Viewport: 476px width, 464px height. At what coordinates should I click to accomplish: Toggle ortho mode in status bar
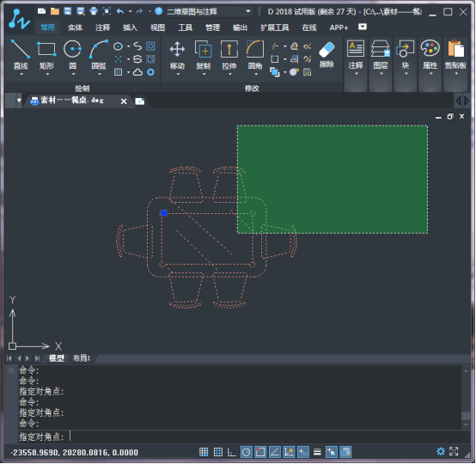[x=232, y=452]
